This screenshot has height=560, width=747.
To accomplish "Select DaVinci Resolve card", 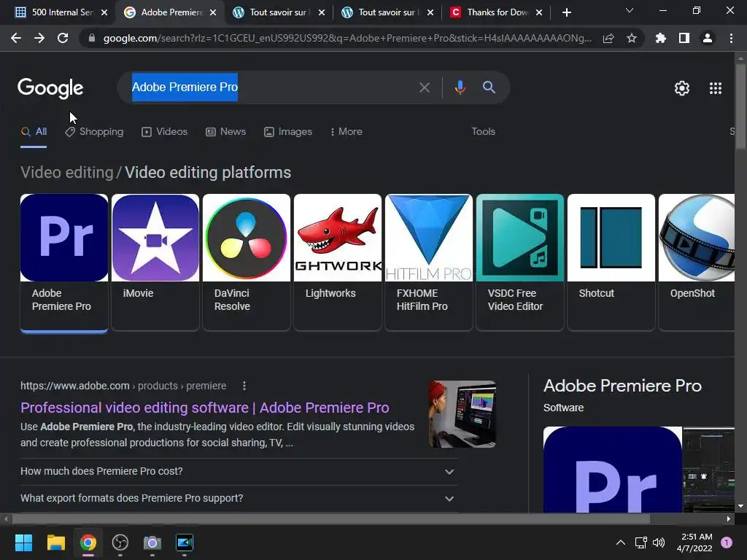I will [247, 262].
